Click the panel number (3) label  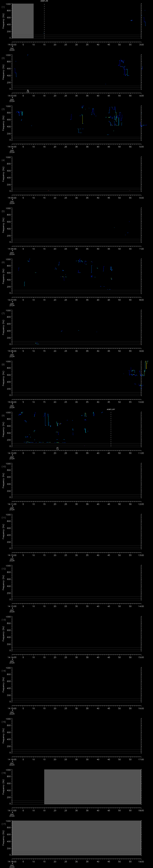[3, 109]
